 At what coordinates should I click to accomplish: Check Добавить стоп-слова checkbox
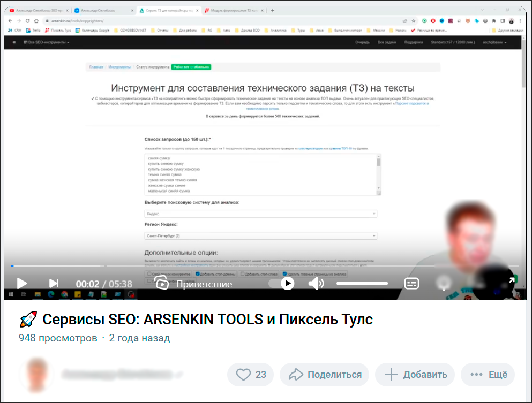[x=242, y=274]
